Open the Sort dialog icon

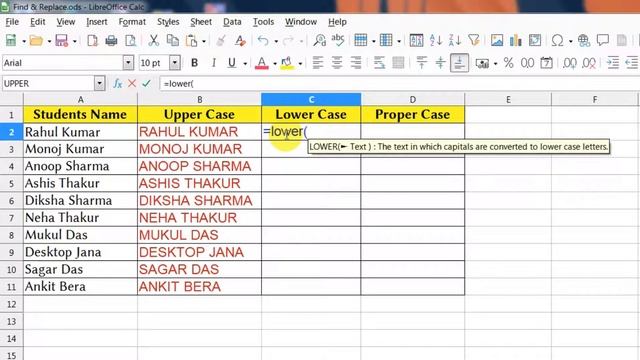click(416, 40)
